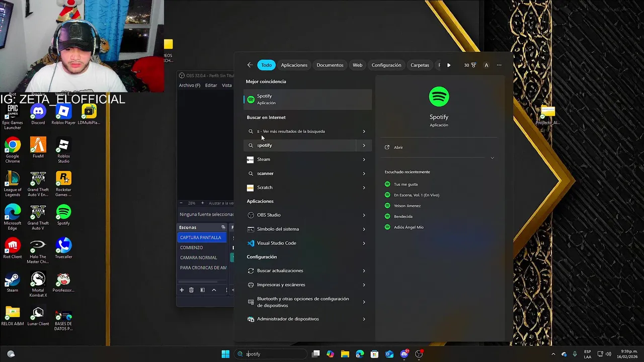The width and height of the screenshot is (644, 362).
Task: Open the account avatar labeled A
Action: point(486,65)
